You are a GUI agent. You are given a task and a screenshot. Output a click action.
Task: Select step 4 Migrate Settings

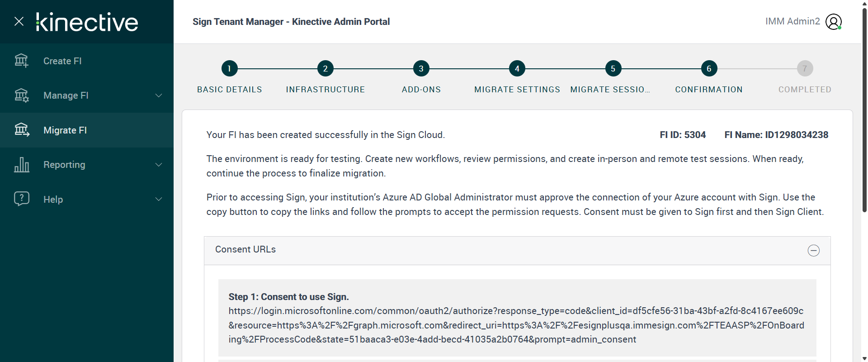pyautogui.click(x=517, y=69)
